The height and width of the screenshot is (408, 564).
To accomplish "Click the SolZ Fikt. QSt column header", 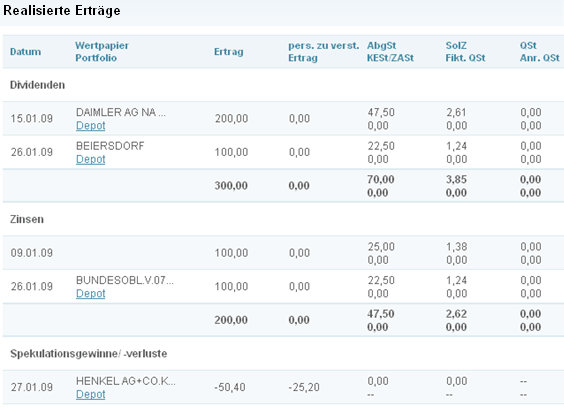I will 465,52.
